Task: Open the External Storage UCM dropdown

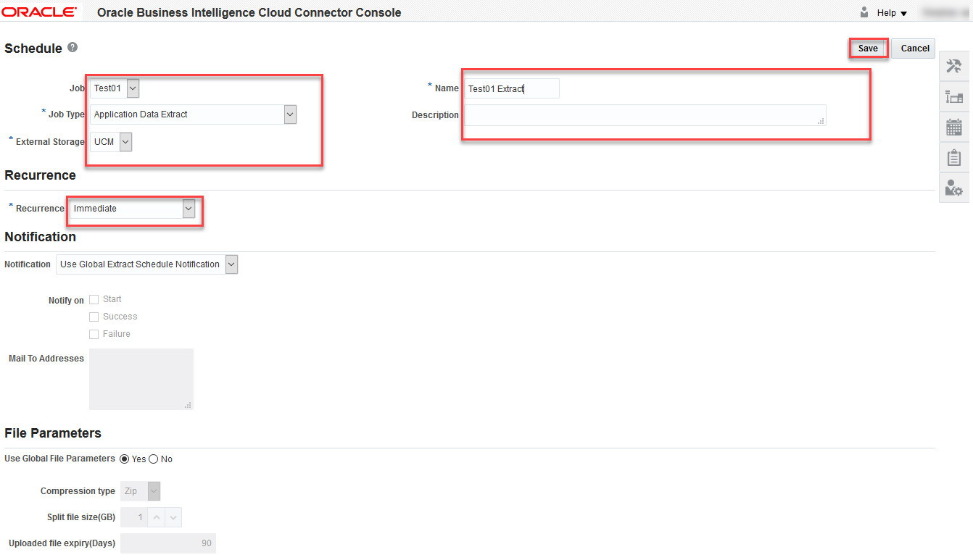Action: 125,141
